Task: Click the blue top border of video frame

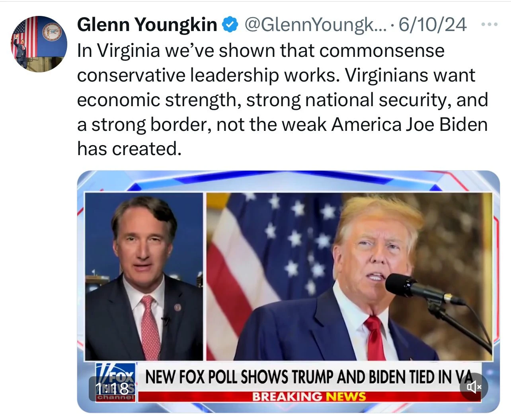Action: coord(279,177)
